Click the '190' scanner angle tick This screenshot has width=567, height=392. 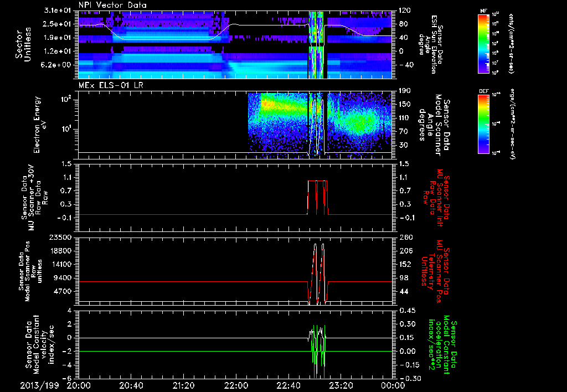[404, 91]
